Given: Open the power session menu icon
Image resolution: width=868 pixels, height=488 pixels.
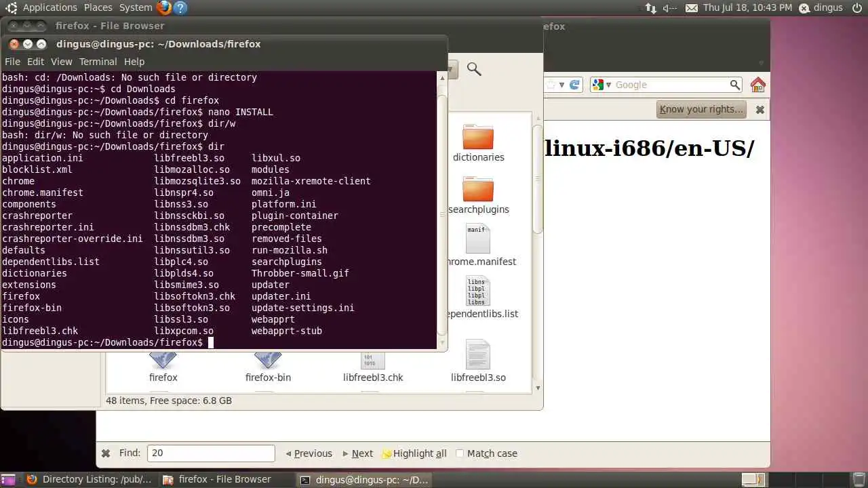Looking at the screenshot, I should coord(857,8).
